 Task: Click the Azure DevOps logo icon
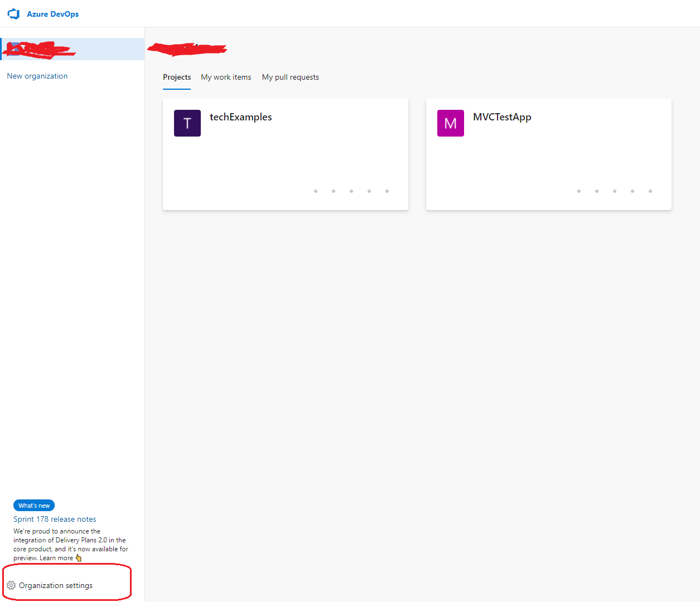[13, 14]
